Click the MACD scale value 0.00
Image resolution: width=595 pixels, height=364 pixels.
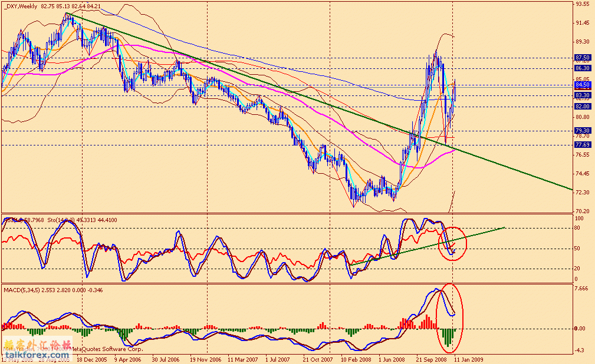[x=580, y=329]
